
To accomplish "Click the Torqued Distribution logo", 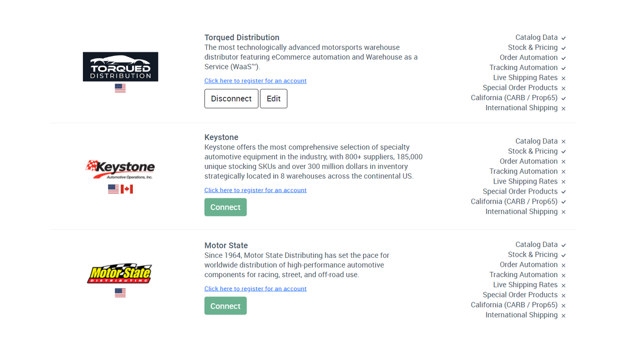I will pos(120,66).
